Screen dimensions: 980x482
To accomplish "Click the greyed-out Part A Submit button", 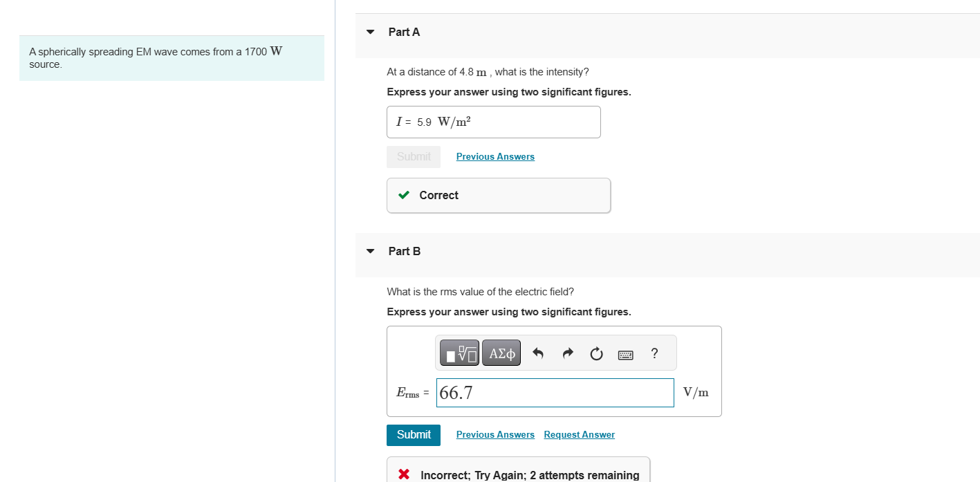I will coord(414,156).
